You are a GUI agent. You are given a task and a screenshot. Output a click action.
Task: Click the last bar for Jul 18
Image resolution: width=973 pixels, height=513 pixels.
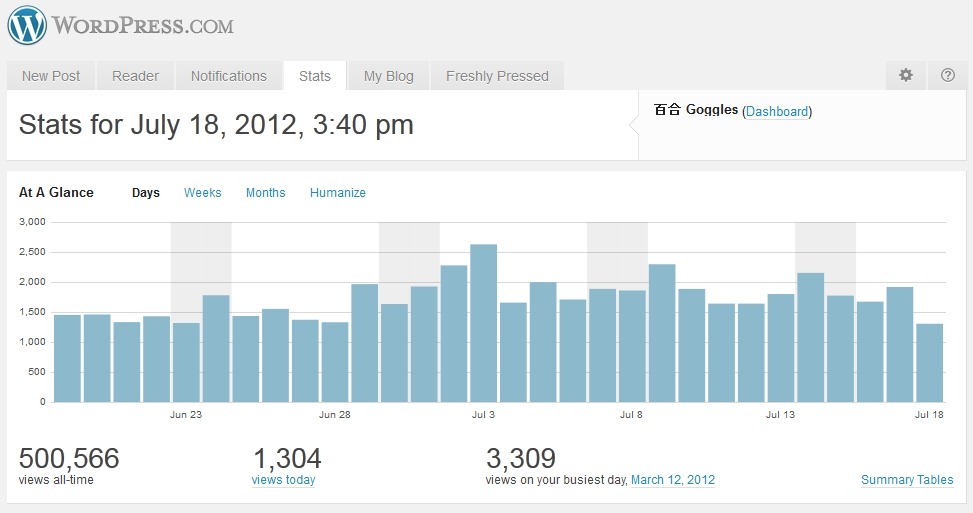pos(929,362)
